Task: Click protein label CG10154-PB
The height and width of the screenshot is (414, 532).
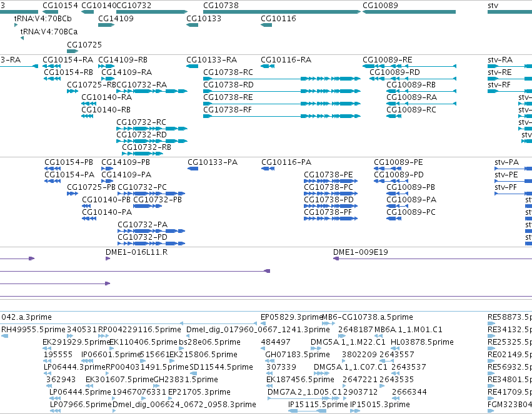Action: (x=69, y=162)
